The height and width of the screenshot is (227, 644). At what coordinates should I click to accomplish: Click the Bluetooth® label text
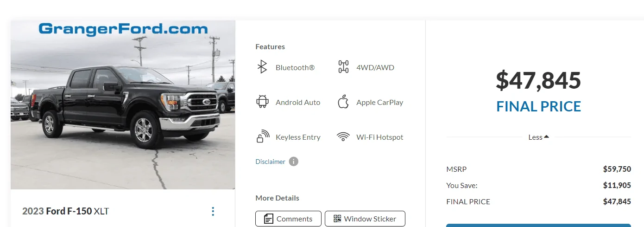pos(295,67)
